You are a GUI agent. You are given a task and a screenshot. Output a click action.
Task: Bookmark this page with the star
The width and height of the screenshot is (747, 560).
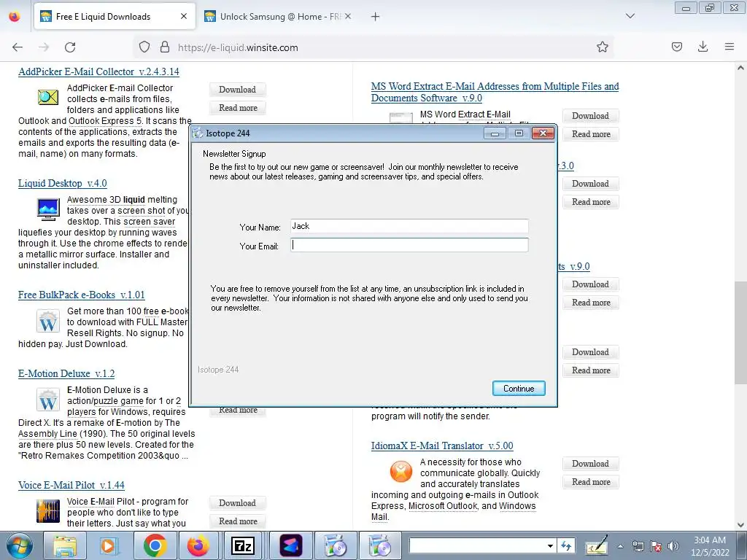point(602,47)
